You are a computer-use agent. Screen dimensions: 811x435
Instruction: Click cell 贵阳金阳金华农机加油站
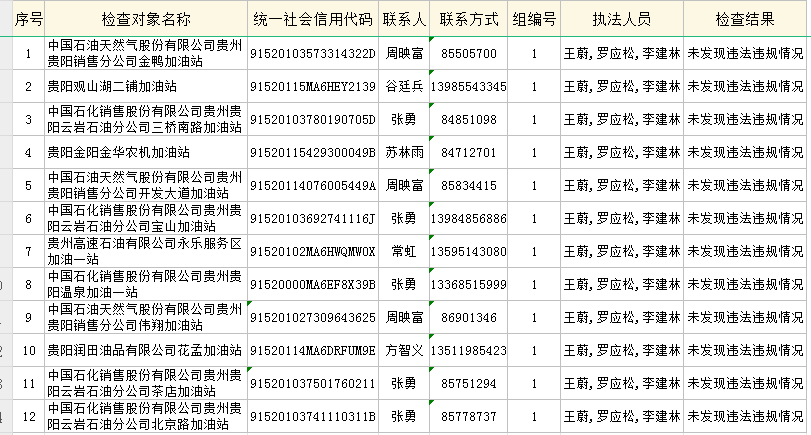[146, 153]
